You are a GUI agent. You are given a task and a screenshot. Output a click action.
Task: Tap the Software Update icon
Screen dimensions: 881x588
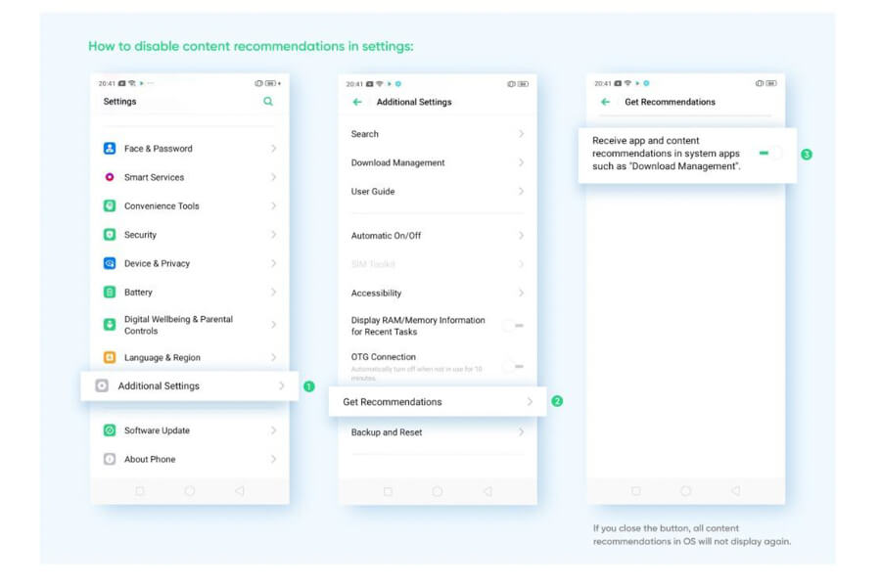[110, 430]
